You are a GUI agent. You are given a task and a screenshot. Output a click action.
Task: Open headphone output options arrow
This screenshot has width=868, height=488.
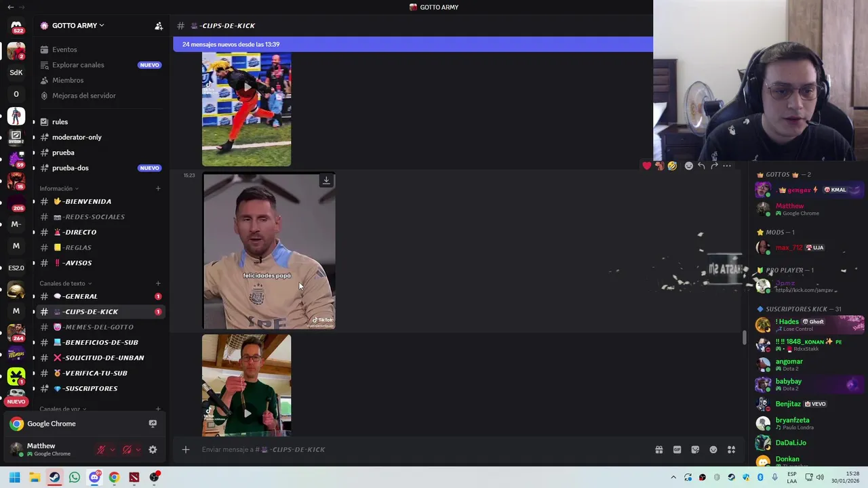pyautogui.click(x=138, y=449)
